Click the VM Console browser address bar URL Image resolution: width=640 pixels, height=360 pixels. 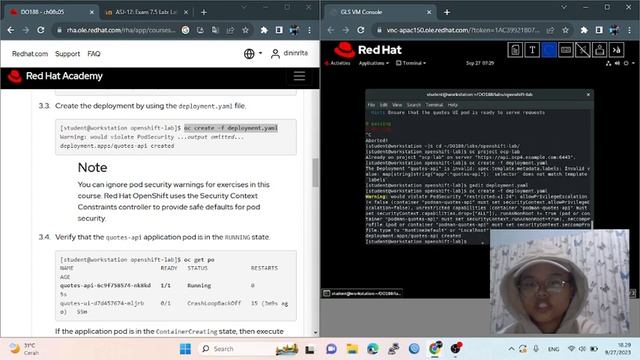[x=463, y=30]
